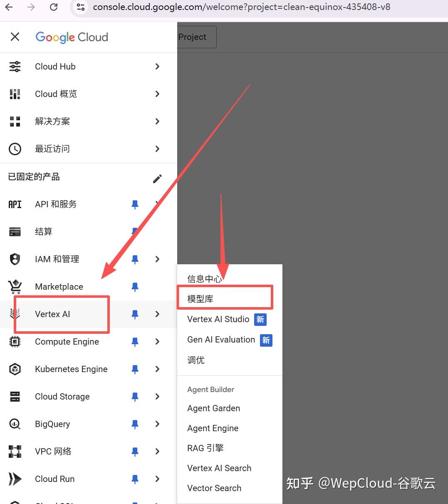Screen dimensions: 448x504
Task: Select Compute Engine label in sidebar
Action: (x=67, y=342)
